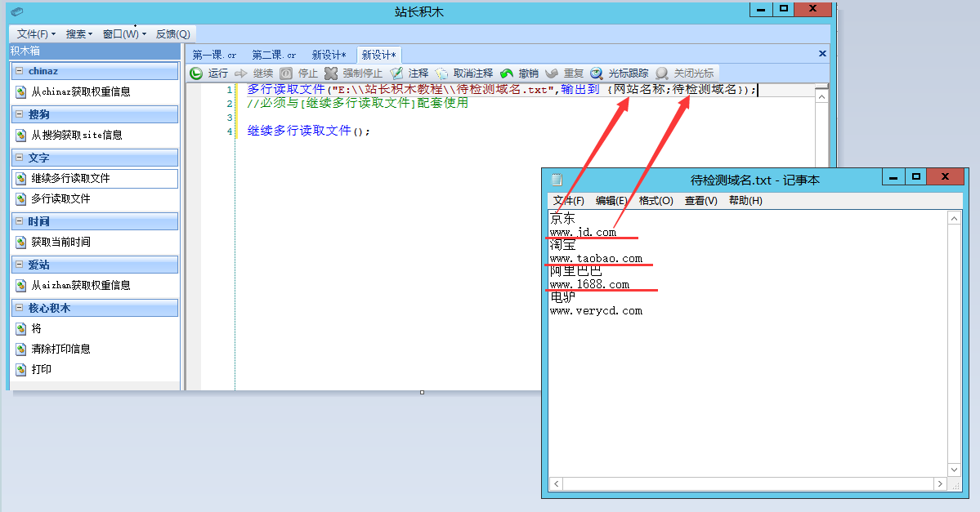Switch to the 第二课.cr tab
The height and width of the screenshot is (512, 980).
tap(274, 56)
